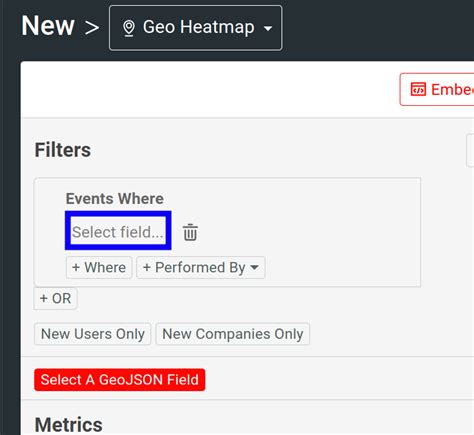Click the caret arrow after Geo Heatmap
Image resolution: width=474 pixels, height=435 pixels.
click(x=268, y=29)
